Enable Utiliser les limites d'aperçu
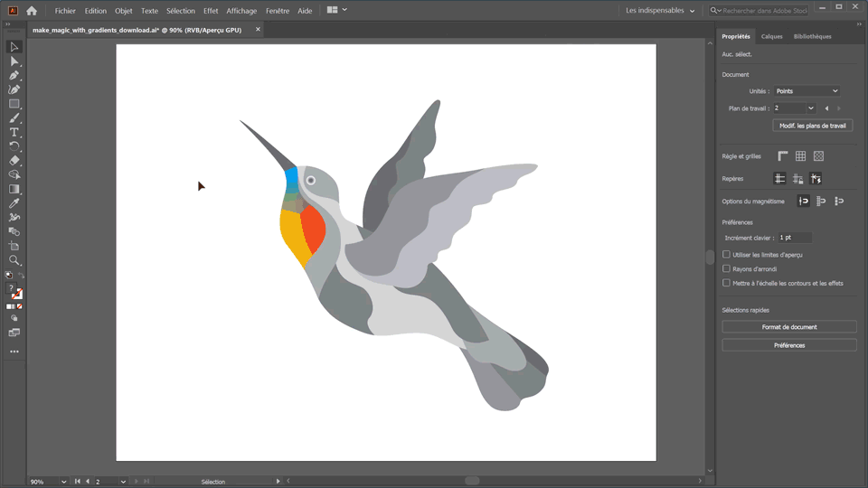 (726, 255)
